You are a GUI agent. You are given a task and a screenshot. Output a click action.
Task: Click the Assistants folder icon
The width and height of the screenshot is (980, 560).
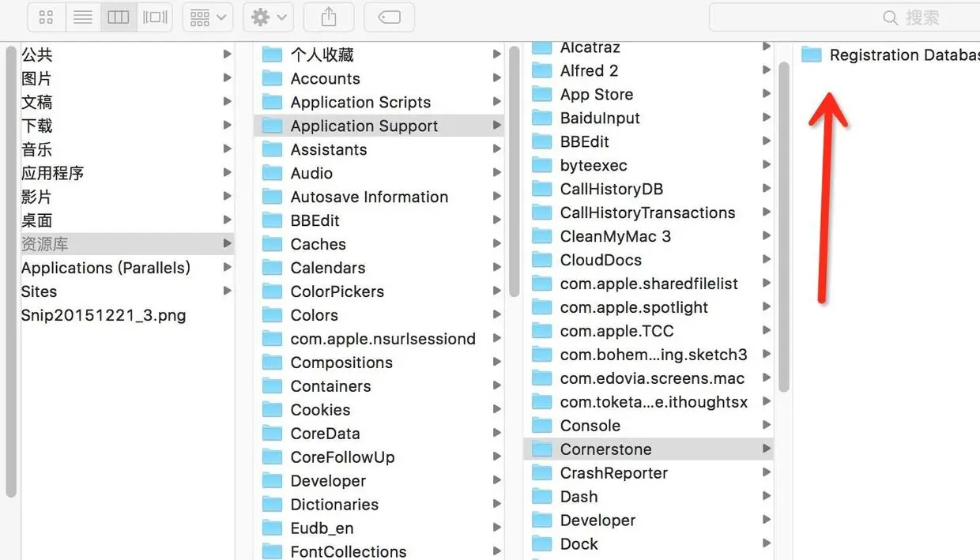tap(272, 149)
